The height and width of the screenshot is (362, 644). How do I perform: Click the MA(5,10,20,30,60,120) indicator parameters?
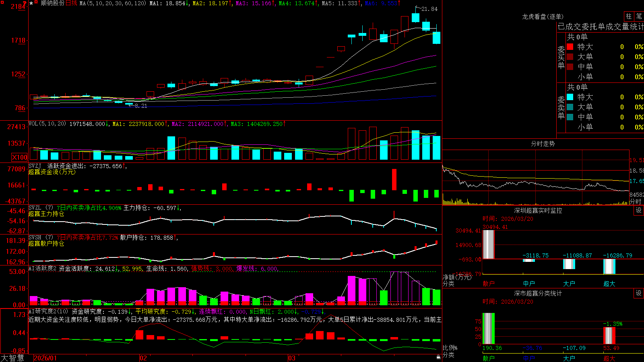[x=113, y=3]
